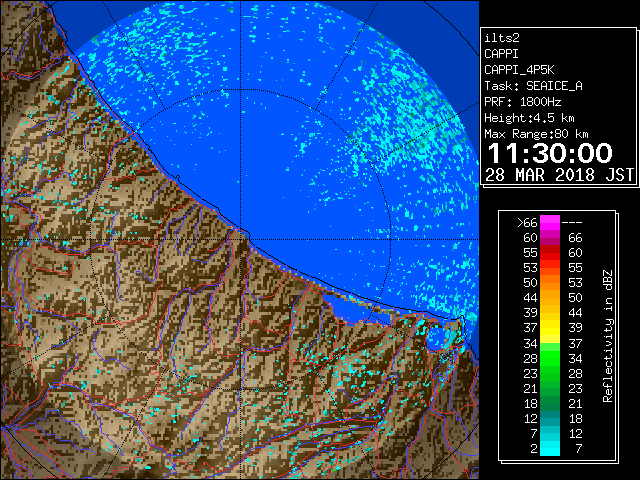Click the bright green 28–34 dBZ band
The image size is (640, 480).
pyautogui.click(x=550, y=358)
